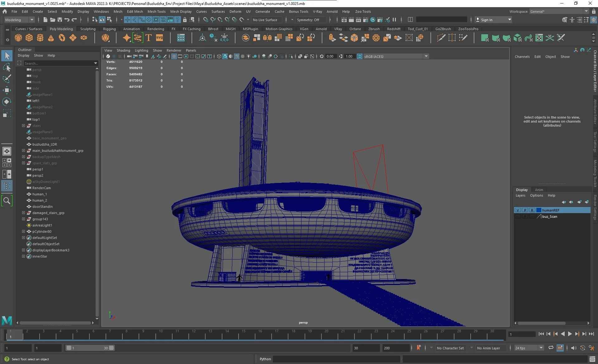The image size is (598, 364).
Task: Select the Move tool in toolbox
Action: [7, 90]
